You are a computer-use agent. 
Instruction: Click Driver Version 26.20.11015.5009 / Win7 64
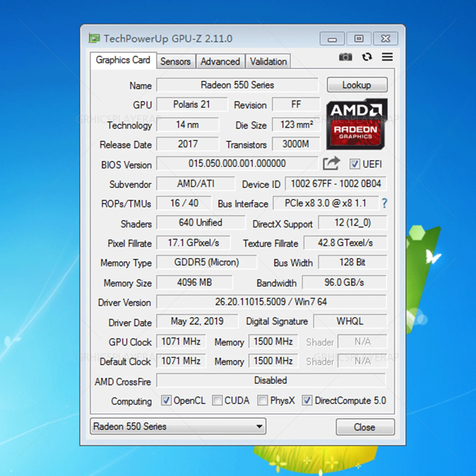pyautogui.click(x=271, y=302)
